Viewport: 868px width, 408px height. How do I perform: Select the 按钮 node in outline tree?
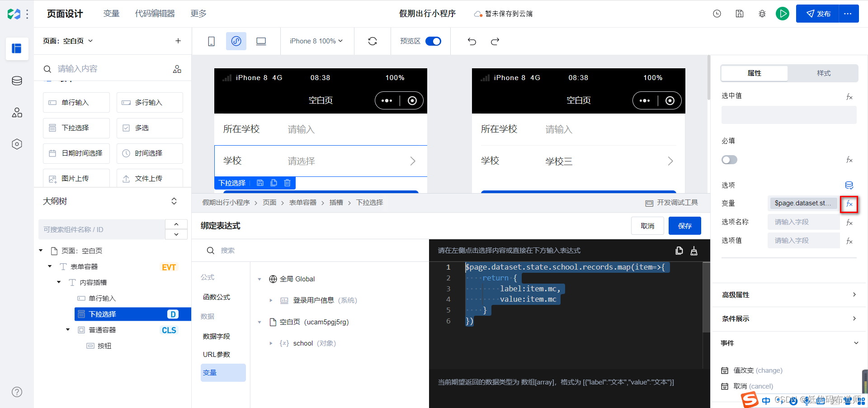tap(104, 346)
